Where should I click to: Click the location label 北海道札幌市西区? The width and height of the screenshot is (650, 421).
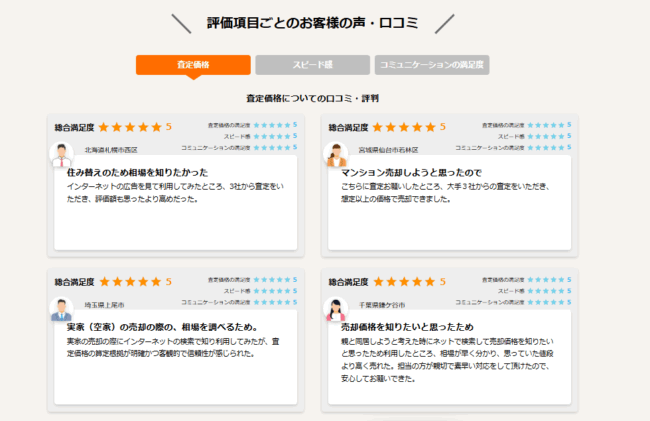pyautogui.click(x=111, y=150)
